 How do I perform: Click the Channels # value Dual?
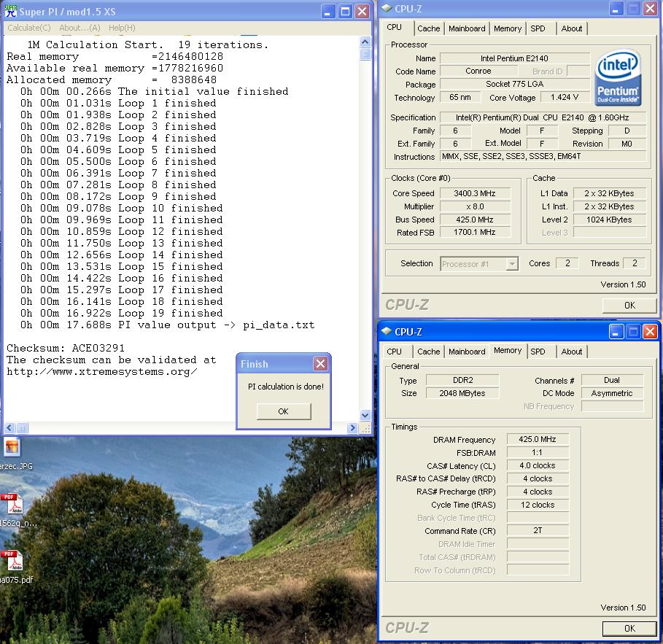(x=612, y=380)
